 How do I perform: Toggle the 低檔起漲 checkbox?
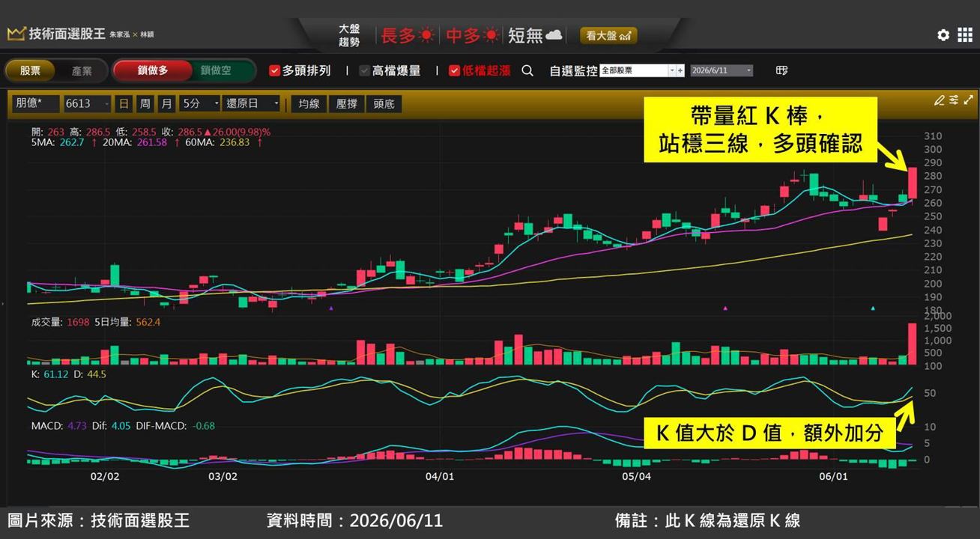pos(454,70)
